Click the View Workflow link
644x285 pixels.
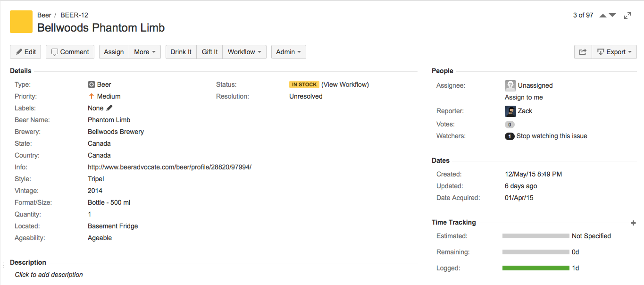(x=345, y=84)
